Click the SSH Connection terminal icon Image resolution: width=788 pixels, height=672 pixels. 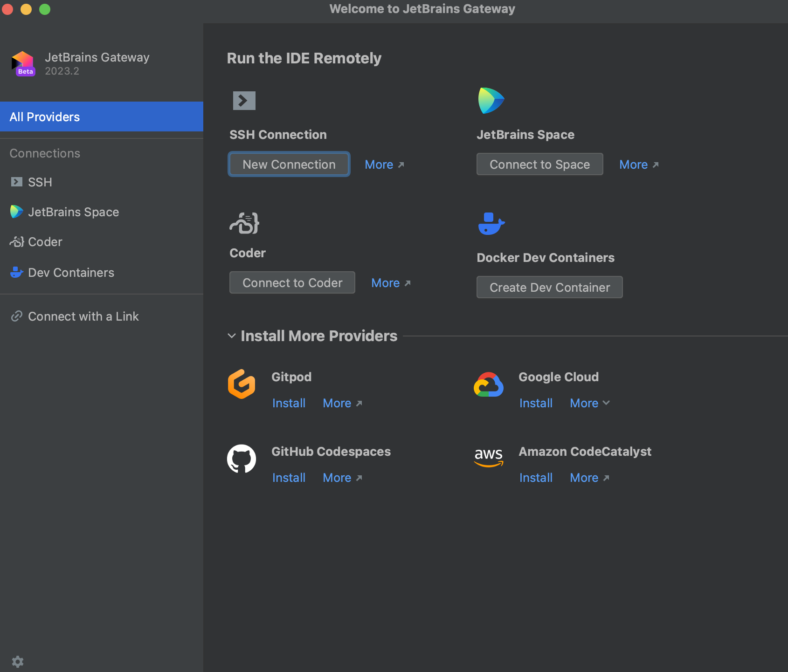click(x=244, y=101)
